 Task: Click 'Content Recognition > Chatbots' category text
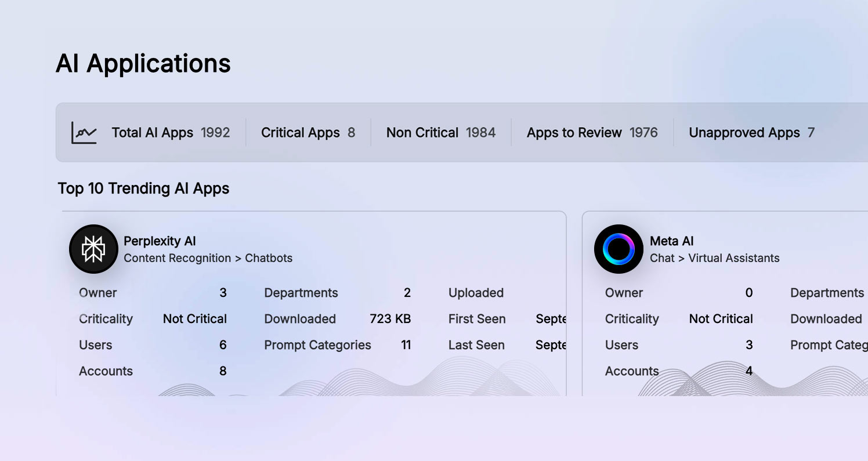coord(208,258)
